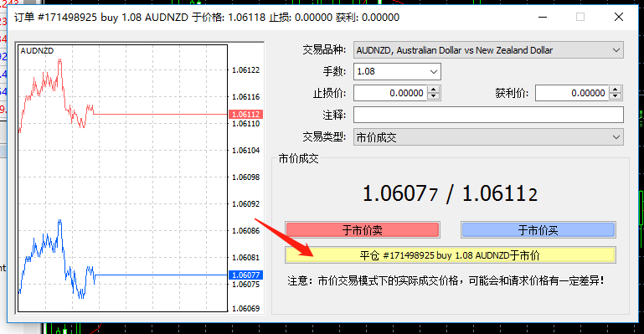Decrease 止损价 with the down arrow
Viewport: 644px width, 334px height.
click(x=433, y=96)
